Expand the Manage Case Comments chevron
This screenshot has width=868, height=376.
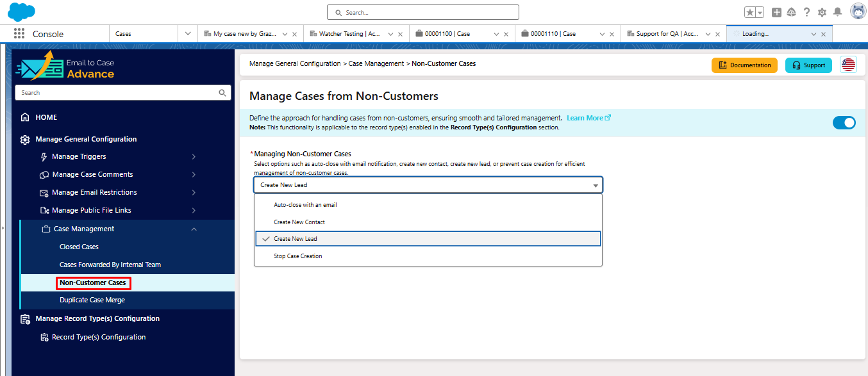point(194,174)
